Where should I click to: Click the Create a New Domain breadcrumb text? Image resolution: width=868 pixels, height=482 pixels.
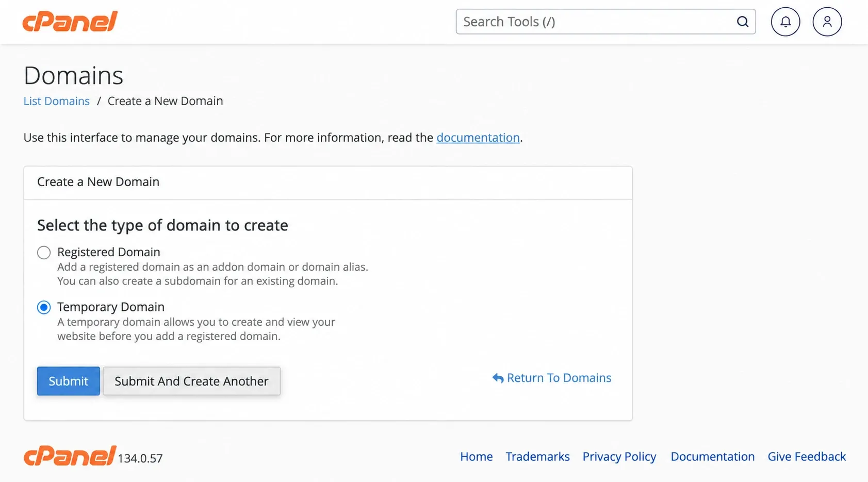pyautogui.click(x=166, y=101)
